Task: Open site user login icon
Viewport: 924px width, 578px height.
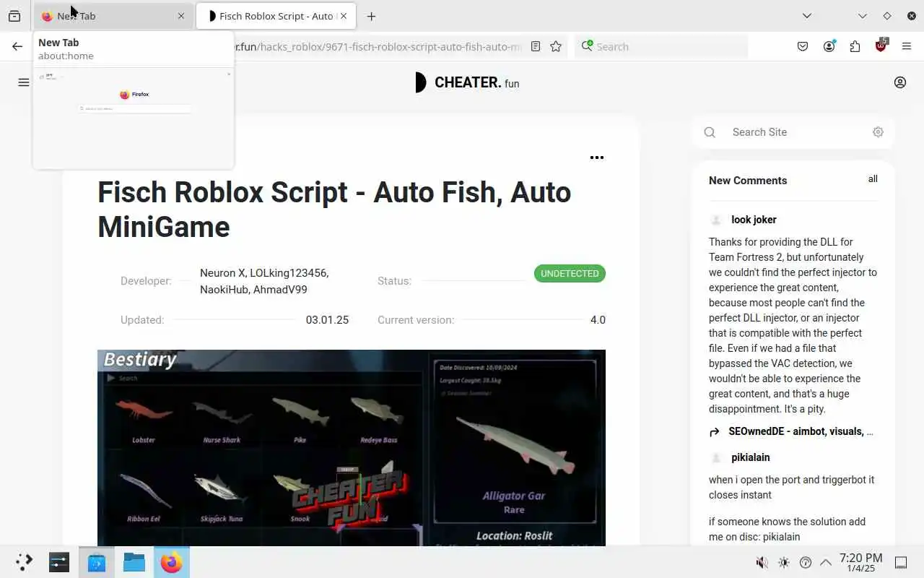Action: (900, 82)
